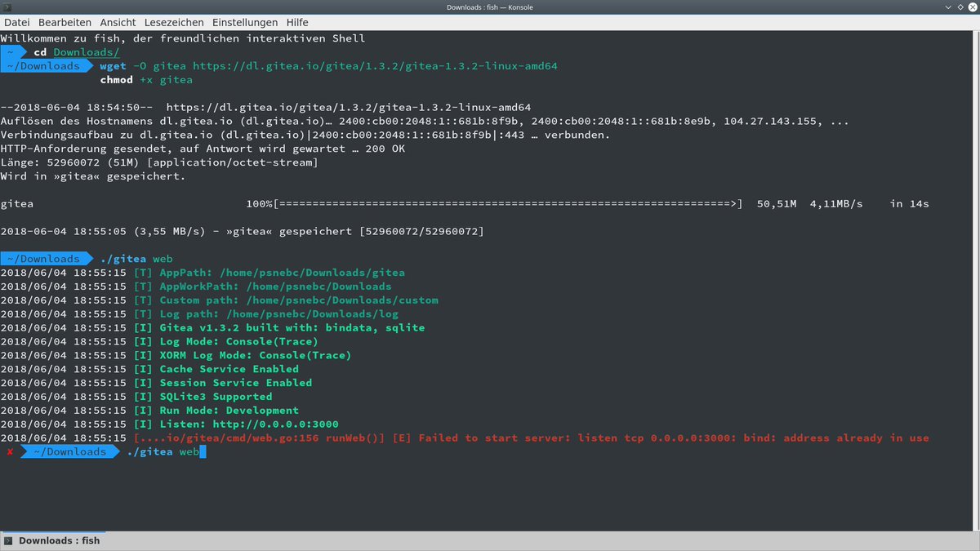Click the red 'Failed to start server' error
This screenshot has height=551, width=980.
pos(531,438)
